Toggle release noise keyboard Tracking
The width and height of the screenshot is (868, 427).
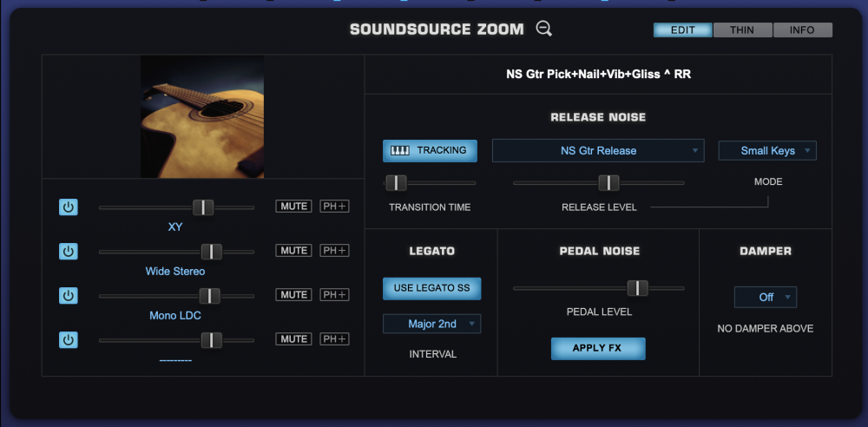[430, 151]
